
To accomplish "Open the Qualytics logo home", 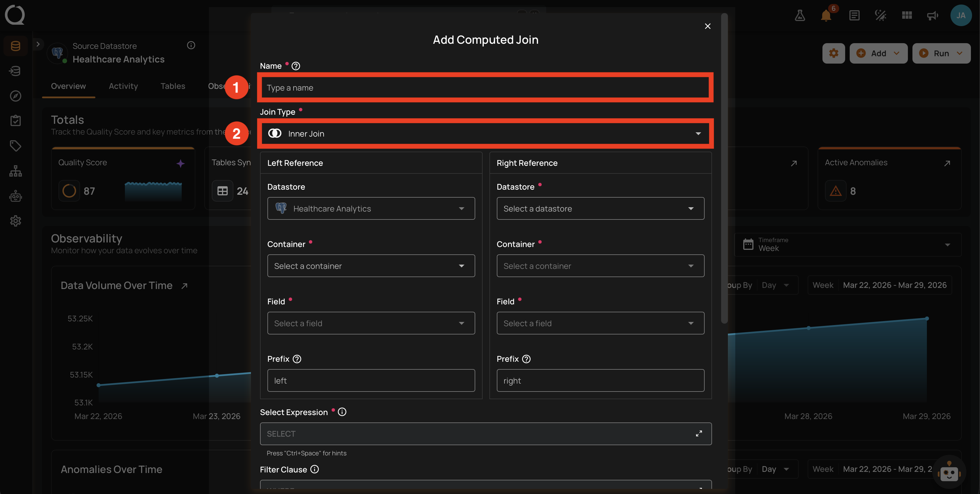I will [x=15, y=15].
